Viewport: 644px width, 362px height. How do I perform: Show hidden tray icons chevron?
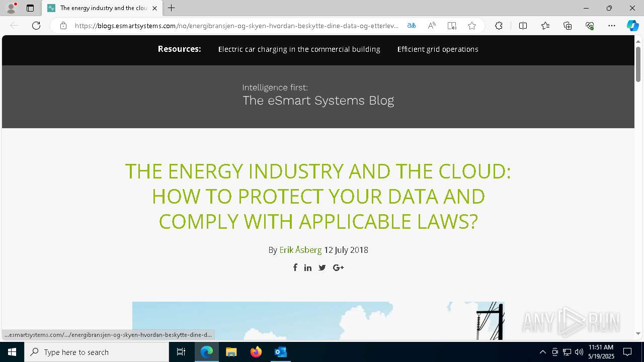click(x=542, y=352)
